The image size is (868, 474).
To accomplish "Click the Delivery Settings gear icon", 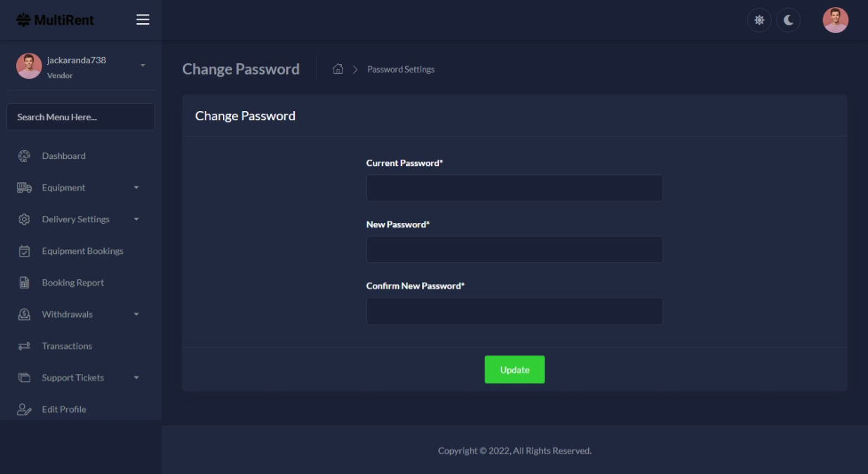I will pos(24,219).
